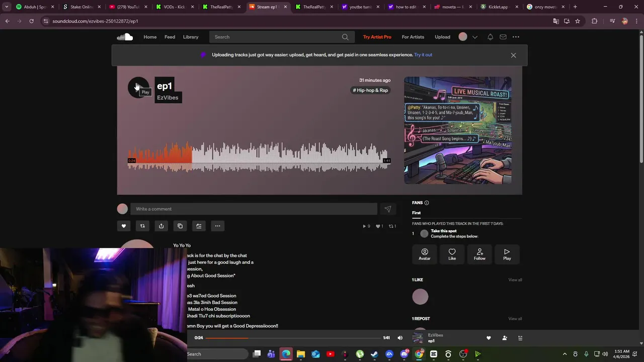Repost the ep1 track
This screenshot has width=644, height=362.
coord(142,226)
